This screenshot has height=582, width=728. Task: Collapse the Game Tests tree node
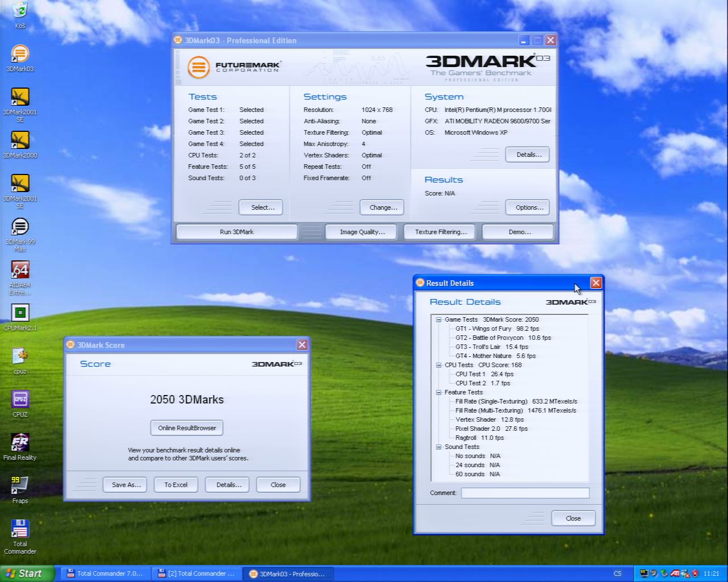coord(439,319)
